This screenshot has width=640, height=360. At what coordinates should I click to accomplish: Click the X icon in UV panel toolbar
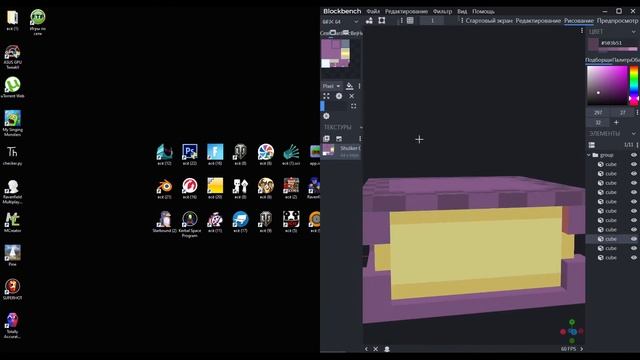351,96
